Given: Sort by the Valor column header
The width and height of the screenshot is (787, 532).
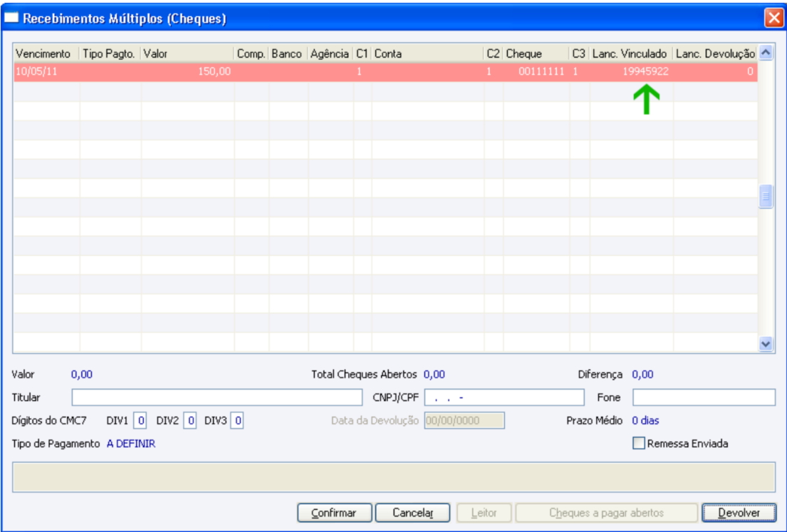Looking at the screenshot, I should click(x=187, y=53).
